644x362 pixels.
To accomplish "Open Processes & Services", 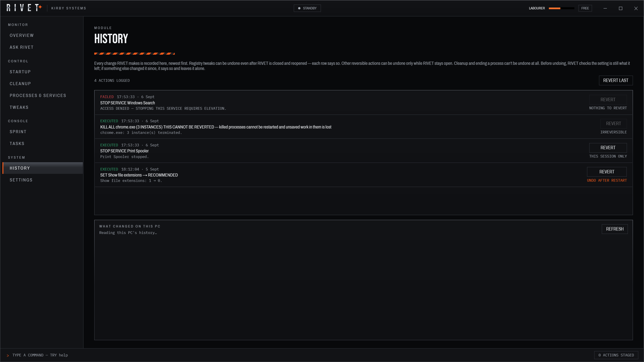I will click(x=43, y=95).
